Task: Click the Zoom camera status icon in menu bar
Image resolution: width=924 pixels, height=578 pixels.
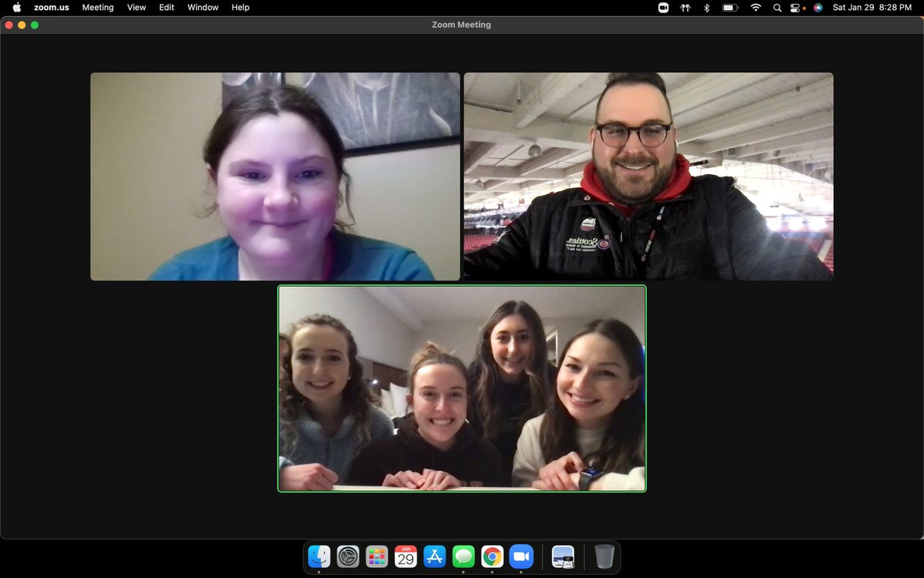Action: point(663,7)
